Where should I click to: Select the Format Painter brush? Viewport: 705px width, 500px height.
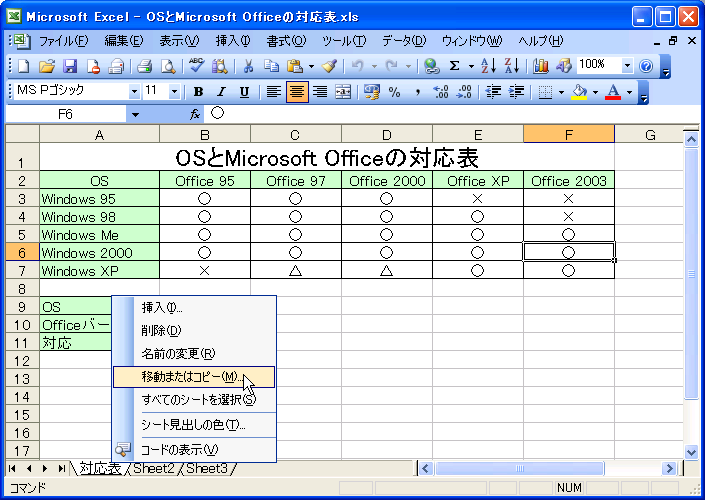(330, 66)
